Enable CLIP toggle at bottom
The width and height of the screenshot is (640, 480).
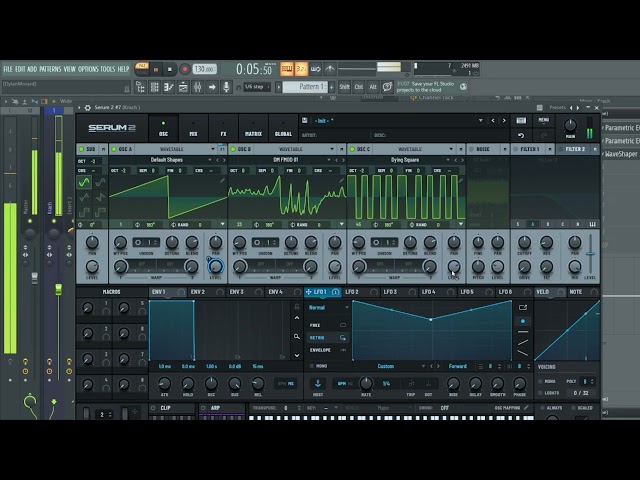pos(153,408)
